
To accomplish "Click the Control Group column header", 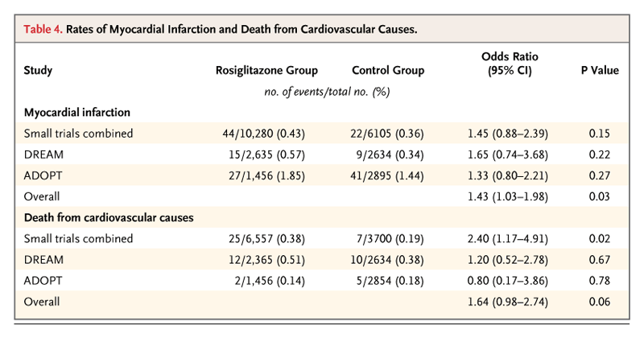I will click(x=389, y=70).
